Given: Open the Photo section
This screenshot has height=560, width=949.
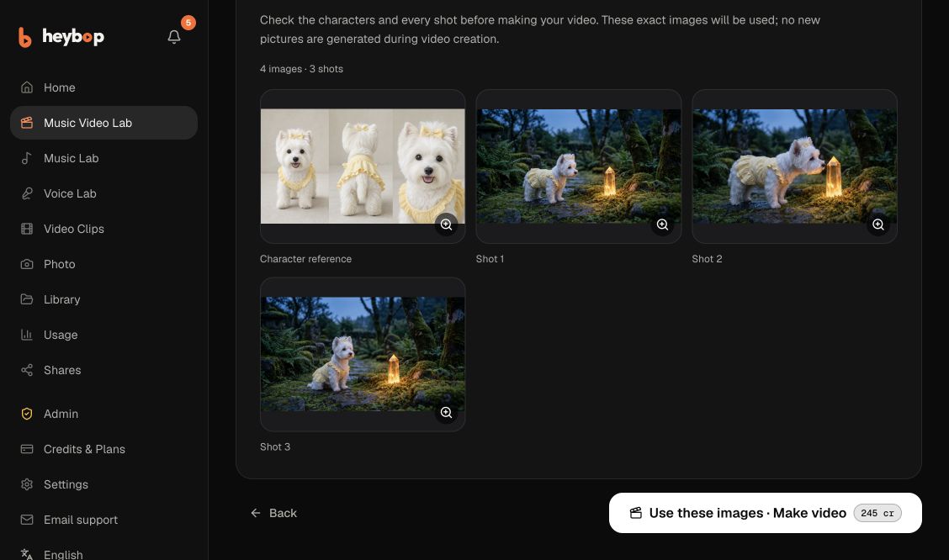Looking at the screenshot, I should [104, 264].
